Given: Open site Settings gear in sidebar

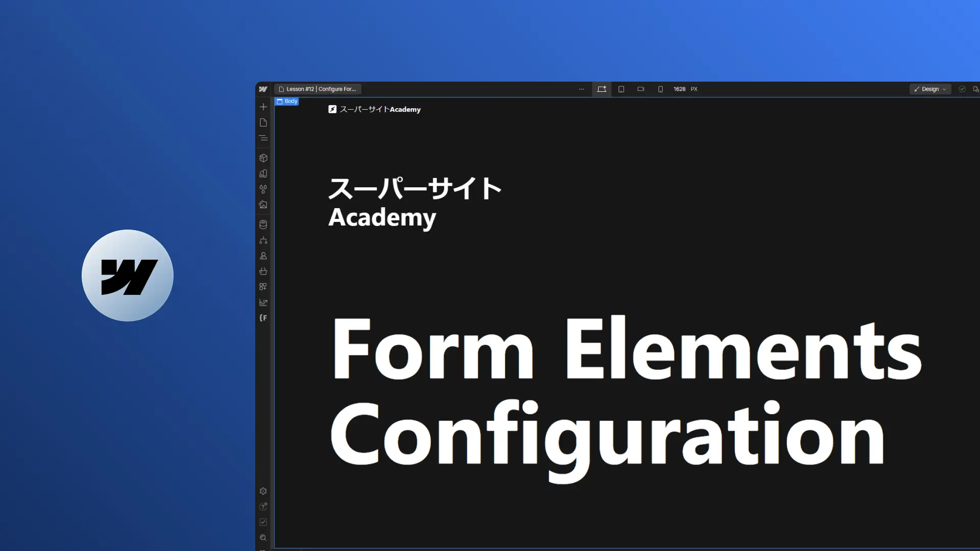Looking at the screenshot, I should [263, 491].
